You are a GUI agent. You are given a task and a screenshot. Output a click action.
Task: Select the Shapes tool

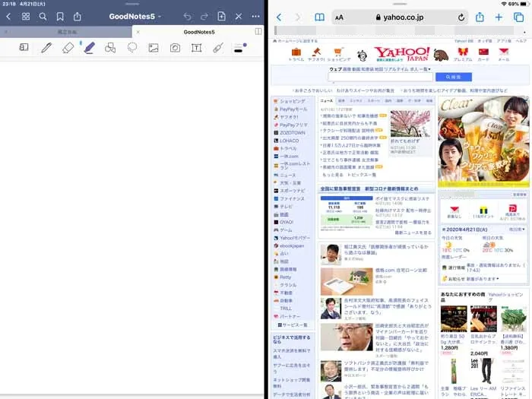pos(110,47)
